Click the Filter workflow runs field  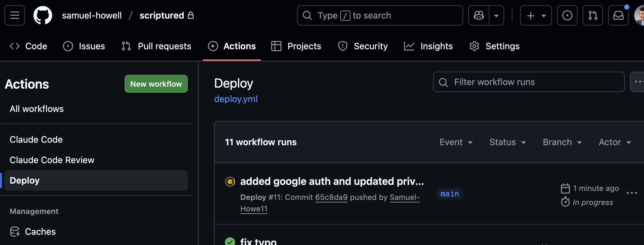point(529,82)
